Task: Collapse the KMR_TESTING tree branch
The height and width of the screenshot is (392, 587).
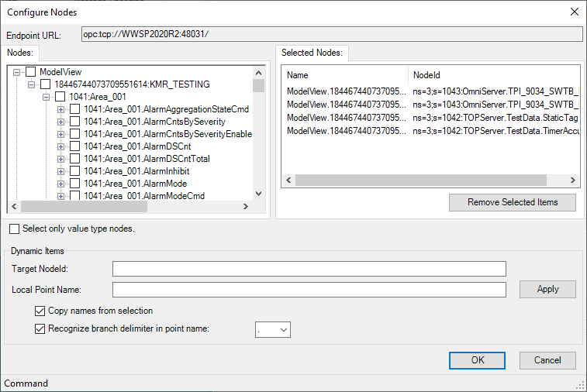Action: tap(32, 84)
